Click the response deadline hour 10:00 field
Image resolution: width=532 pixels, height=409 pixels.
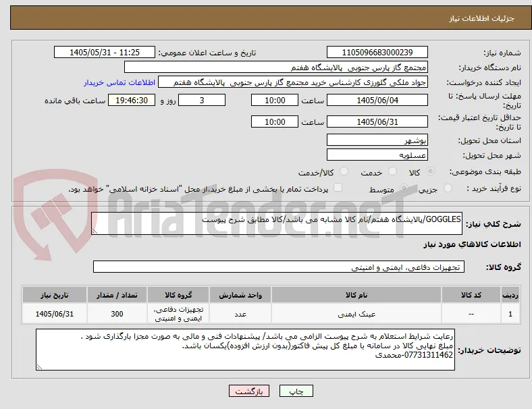point(275,100)
